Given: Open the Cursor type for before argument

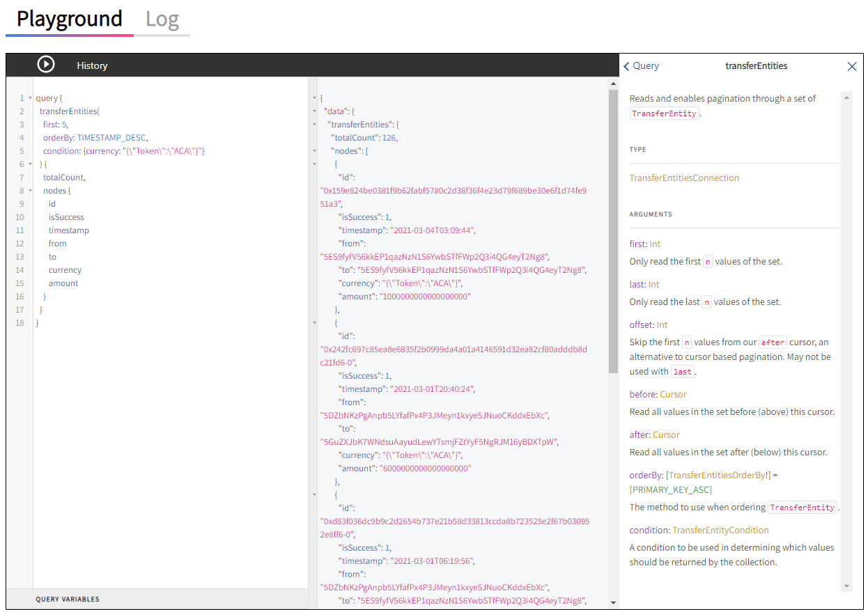Looking at the screenshot, I should pos(673,394).
